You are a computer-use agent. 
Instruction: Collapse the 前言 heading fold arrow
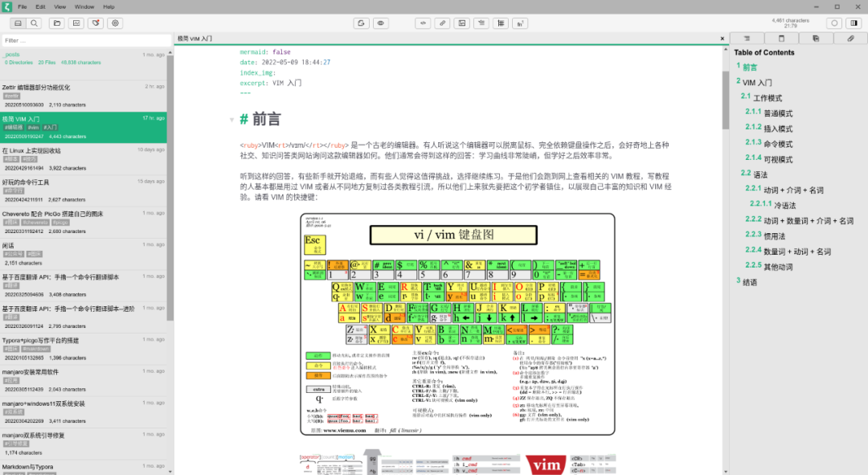[231, 120]
